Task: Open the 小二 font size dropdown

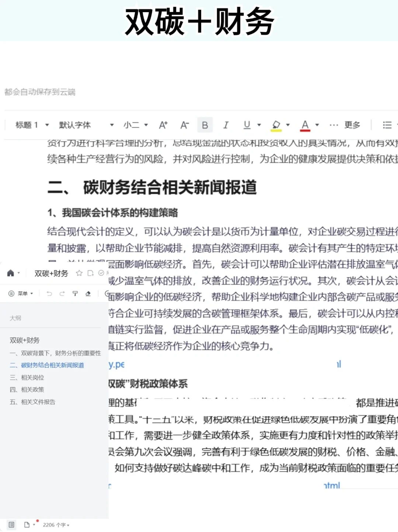Action: pyautogui.click(x=135, y=125)
